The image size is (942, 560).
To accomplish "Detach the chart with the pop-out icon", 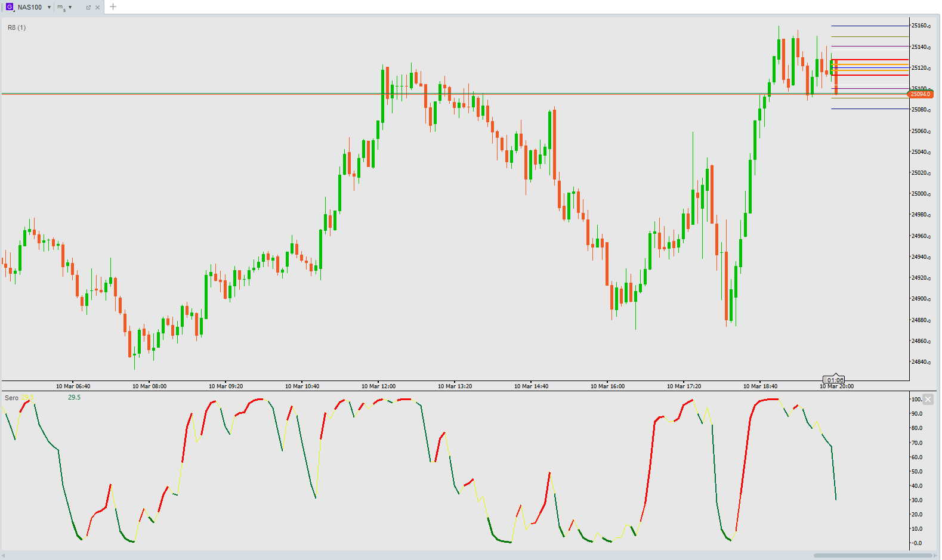I will pyautogui.click(x=88, y=8).
